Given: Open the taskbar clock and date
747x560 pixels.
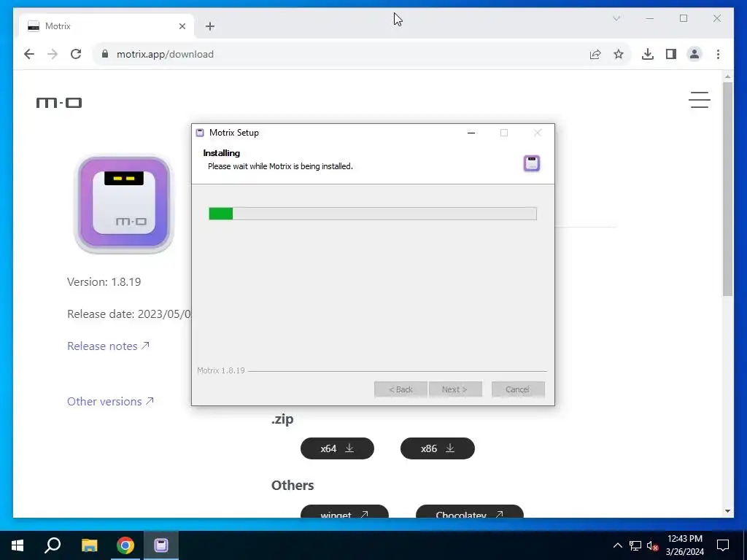Looking at the screenshot, I should (x=684, y=545).
